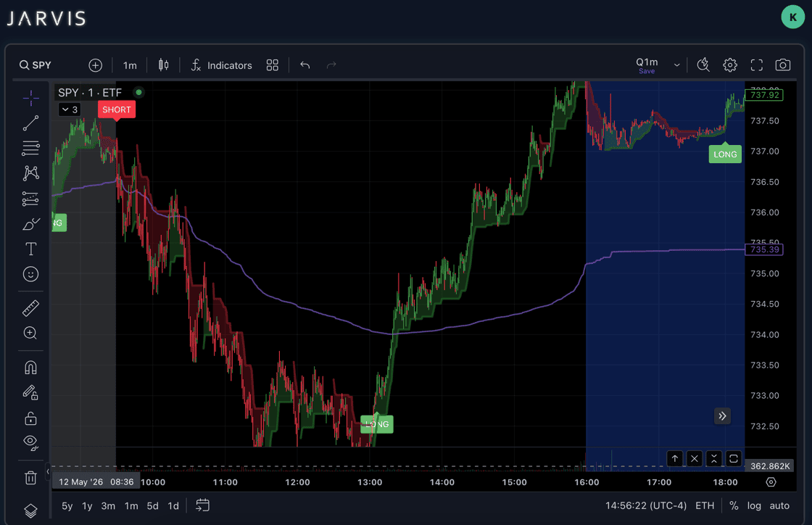Viewport: 812px width, 525px height.
Task: Click the SPY · 1 · ETF title
Action: pos(90,93)
